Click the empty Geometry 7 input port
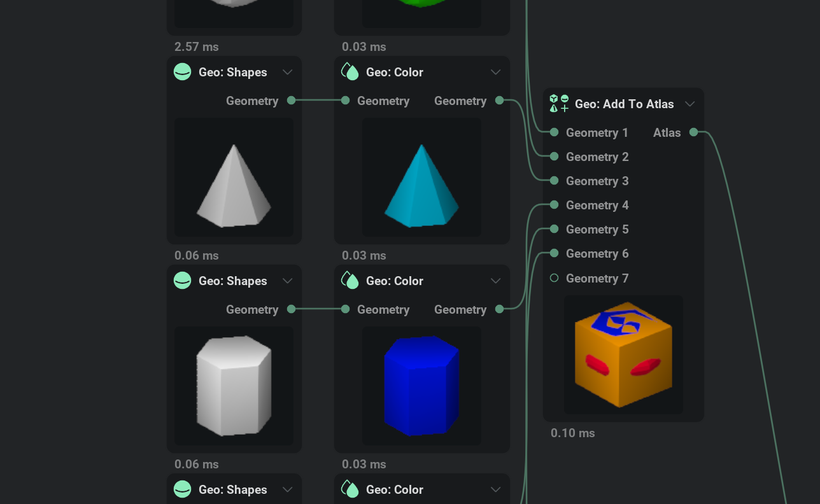The image size is (820, 504). pyautogui.click(x=554, y=278)
